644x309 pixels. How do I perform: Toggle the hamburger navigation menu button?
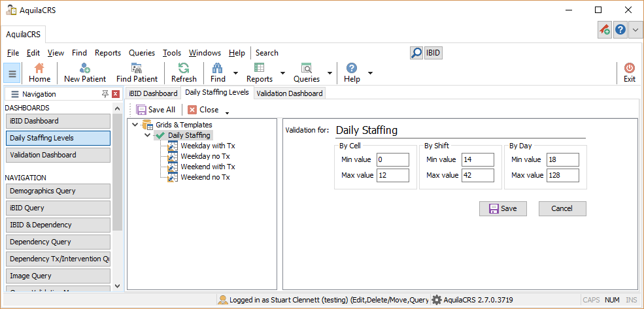pos(12,73)
